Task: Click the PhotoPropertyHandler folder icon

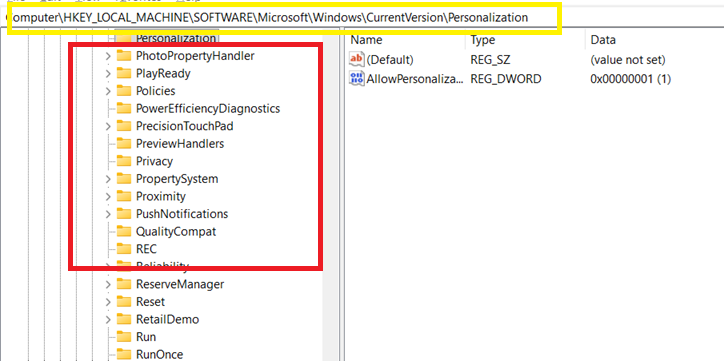Action: pyautogui.click(x=124, y=56)
